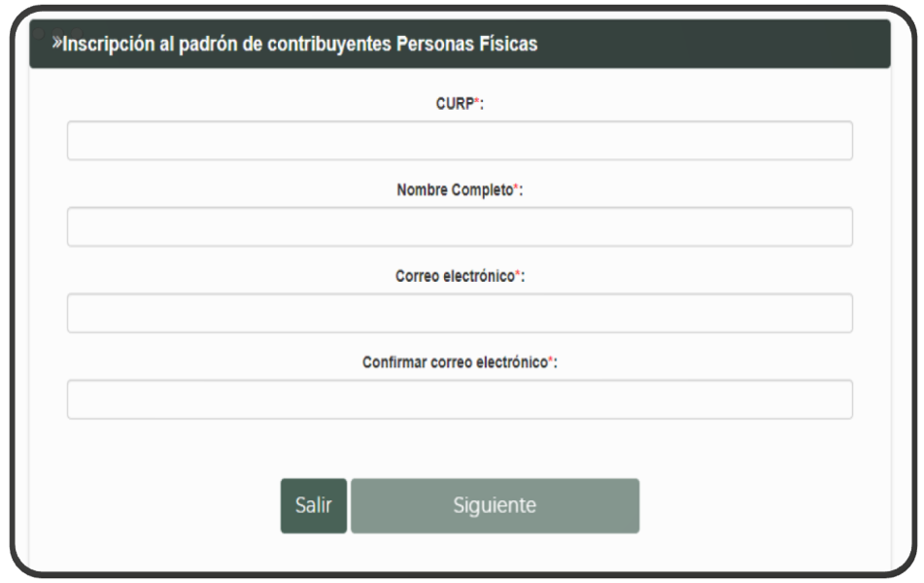Click the CURP input field
Viewport: 924px width, 583px height.
click(460, 141)
